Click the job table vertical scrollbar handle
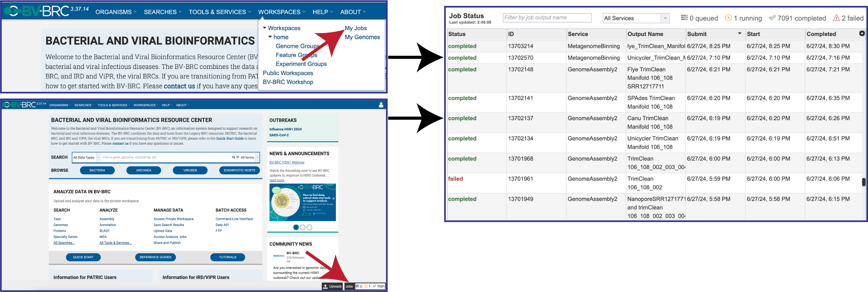 pos(863,182)
